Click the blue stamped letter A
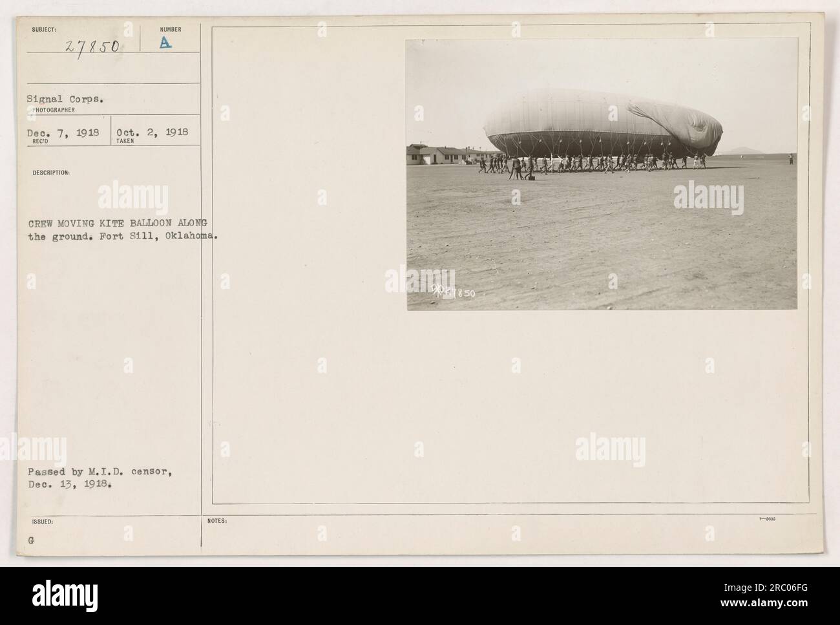 (x=166, y=42)
